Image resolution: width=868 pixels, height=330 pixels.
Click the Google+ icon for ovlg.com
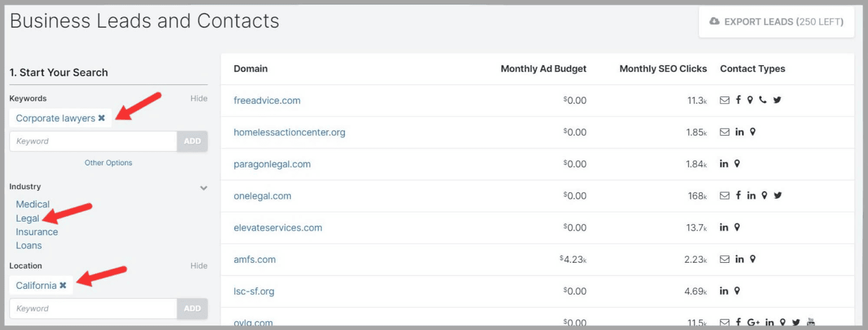(754, 322)
